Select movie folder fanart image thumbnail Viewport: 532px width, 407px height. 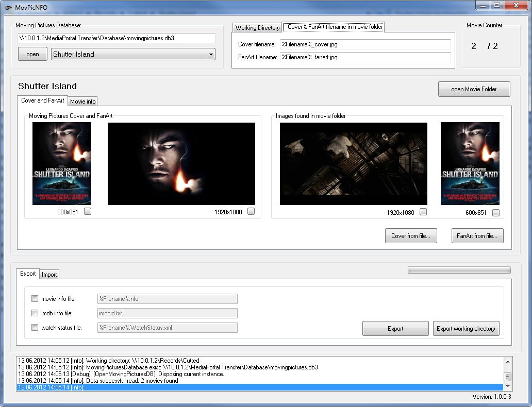(x=354, y=164)
